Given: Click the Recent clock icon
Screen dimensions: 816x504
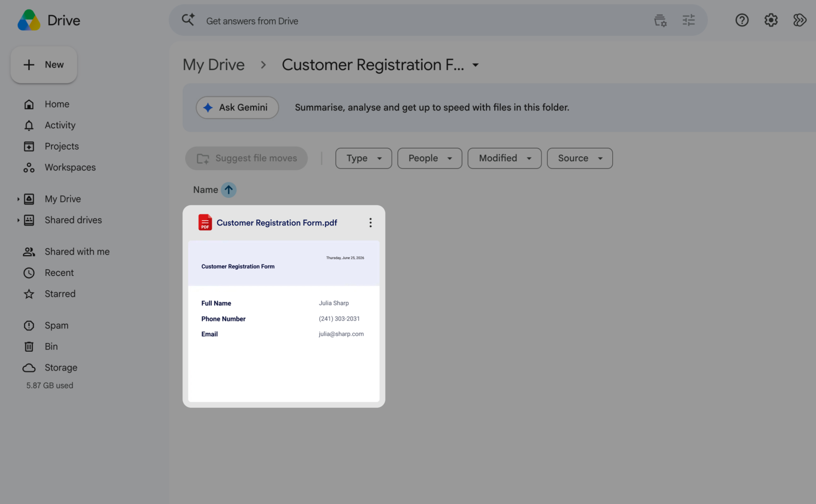Looking at the screenshot, I should pos(29,273).
